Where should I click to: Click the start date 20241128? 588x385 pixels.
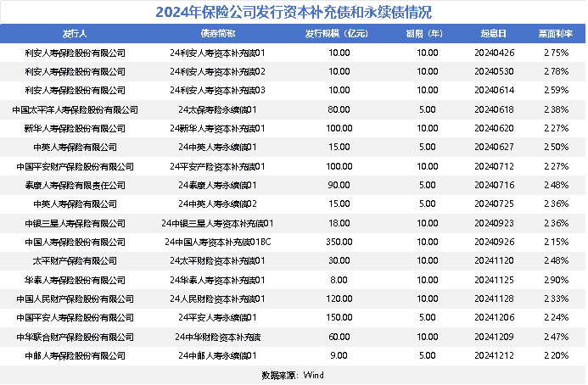(x=495, y=299)
